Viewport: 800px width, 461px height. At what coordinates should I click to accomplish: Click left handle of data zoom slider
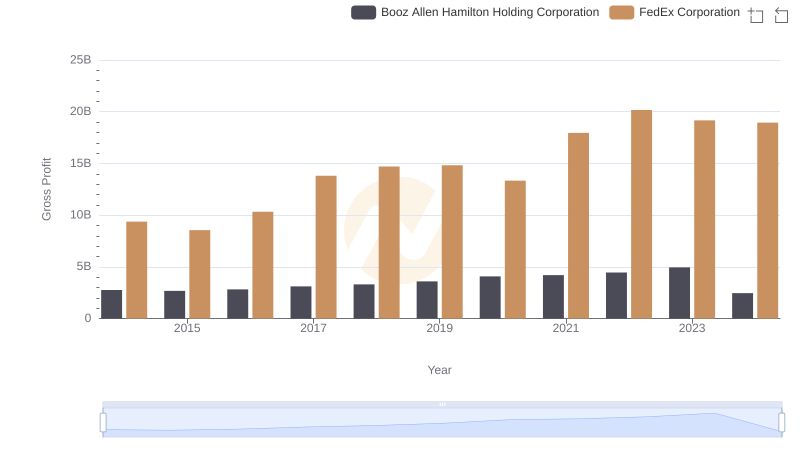tap(103, 423)
